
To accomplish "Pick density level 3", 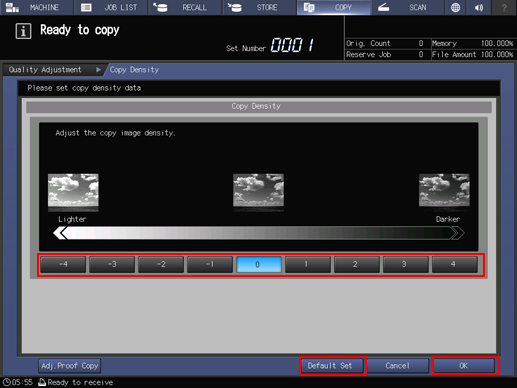I will (406, 264).
